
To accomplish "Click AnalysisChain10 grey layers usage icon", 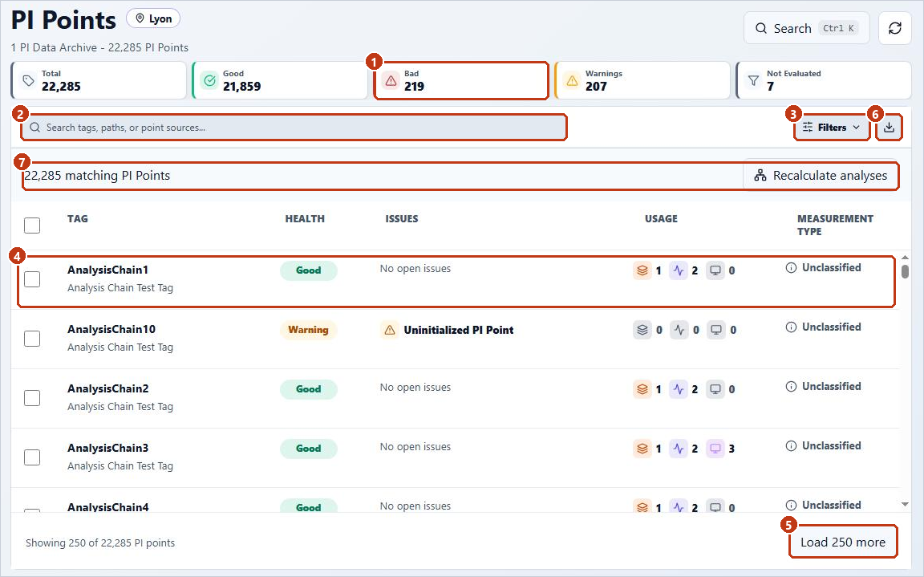I will 642,330.
